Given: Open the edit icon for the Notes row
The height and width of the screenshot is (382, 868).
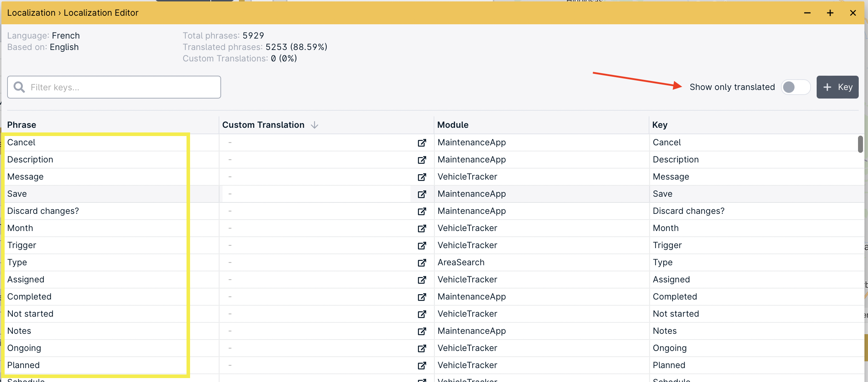Looking at the screenshot, I should point(422,331).
